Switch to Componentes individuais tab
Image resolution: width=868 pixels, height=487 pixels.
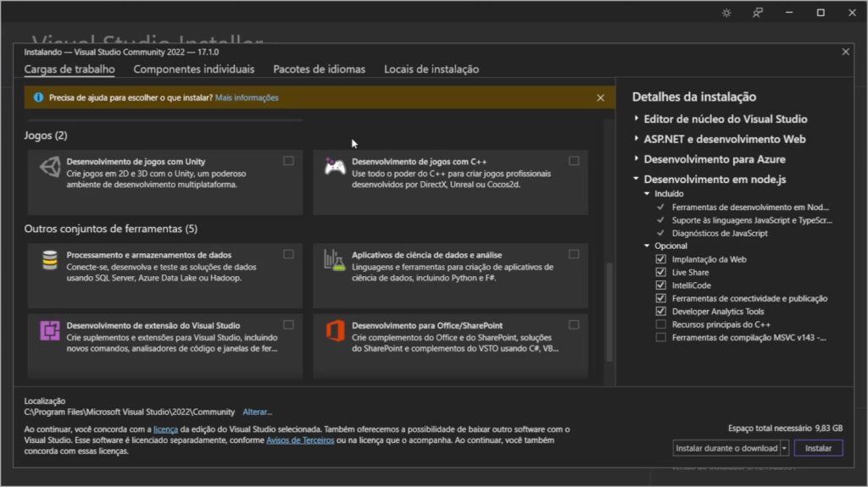[194, 69]
